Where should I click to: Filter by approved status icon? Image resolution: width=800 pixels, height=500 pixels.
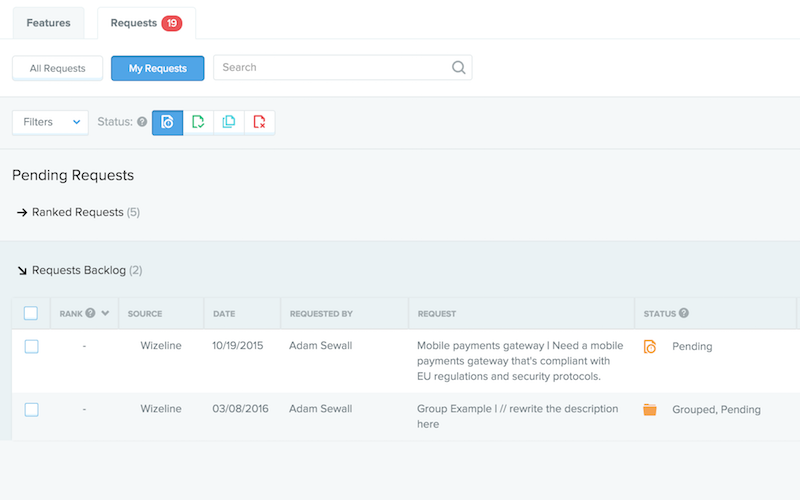[x=198, y=122]
